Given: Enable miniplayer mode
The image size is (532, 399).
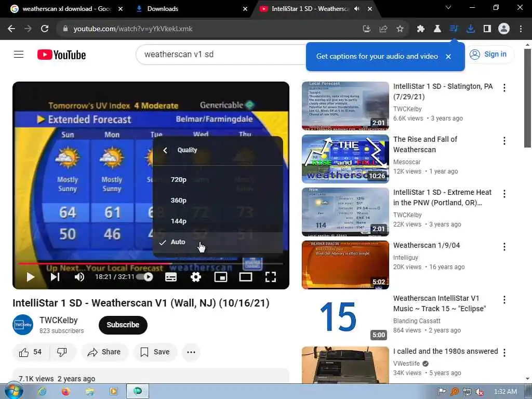Looking at the screenshot, I should point(221,277).
